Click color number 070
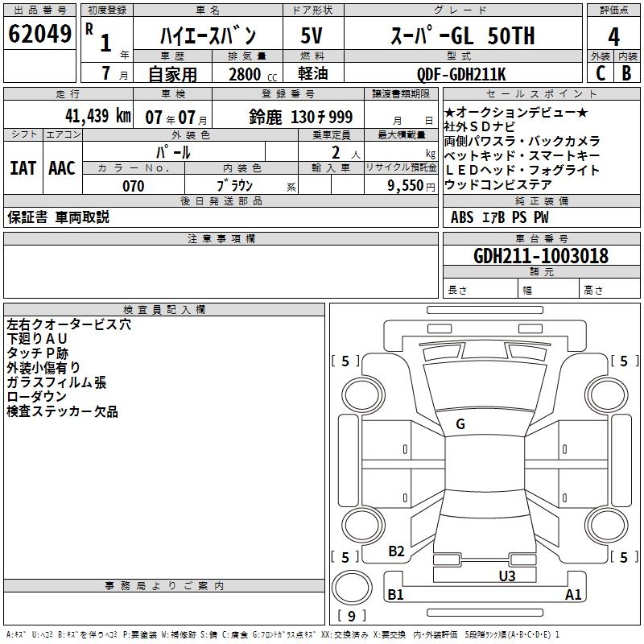 coord(133,186)
